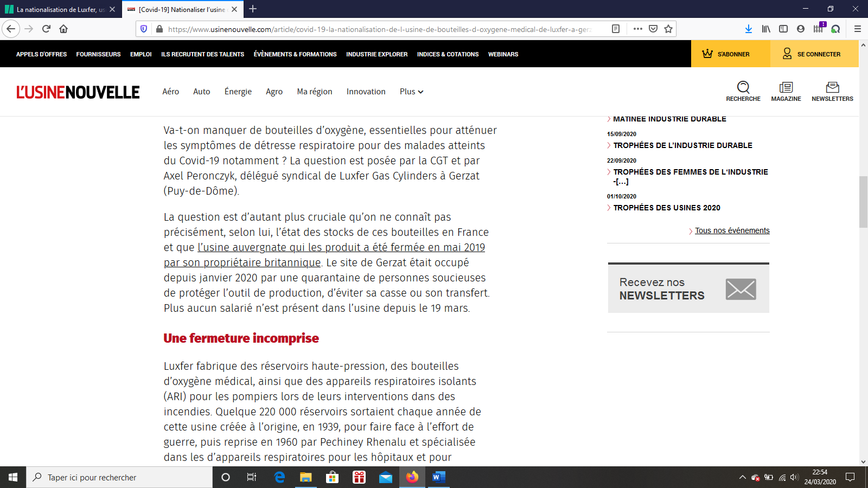This screenshot has height=488, width=868.
Task: Toggle reader view in address bar
Action: point(616,29)
